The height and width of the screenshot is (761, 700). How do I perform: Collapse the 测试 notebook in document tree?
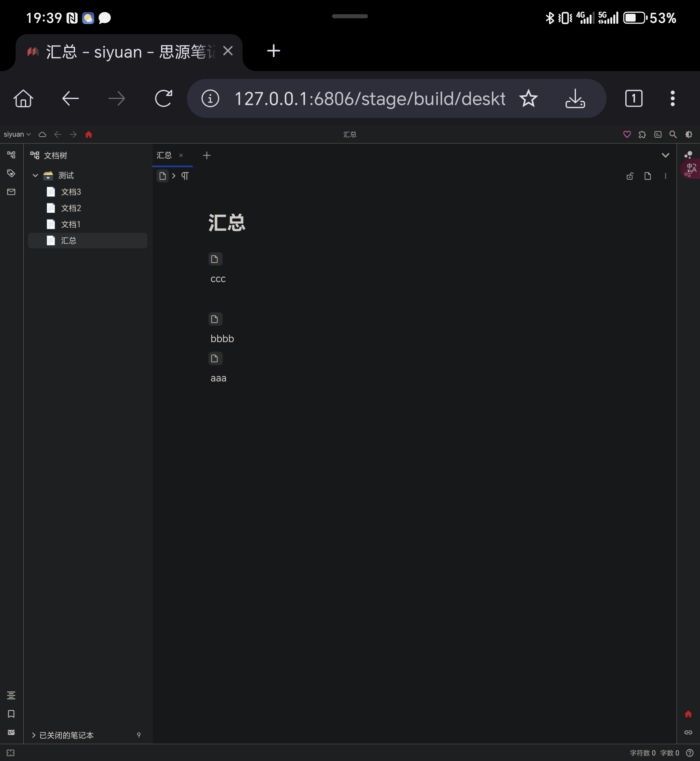point(35,175)
